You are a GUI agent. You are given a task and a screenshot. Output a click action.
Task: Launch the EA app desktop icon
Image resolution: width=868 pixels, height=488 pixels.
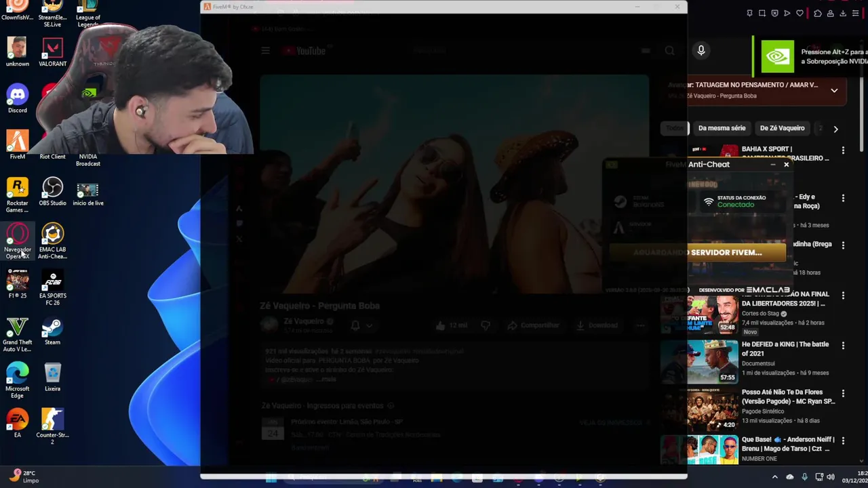tap(18, 424)
